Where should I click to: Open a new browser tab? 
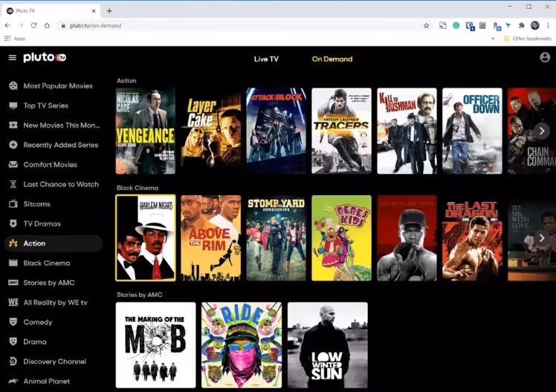(x=109, y=11)
